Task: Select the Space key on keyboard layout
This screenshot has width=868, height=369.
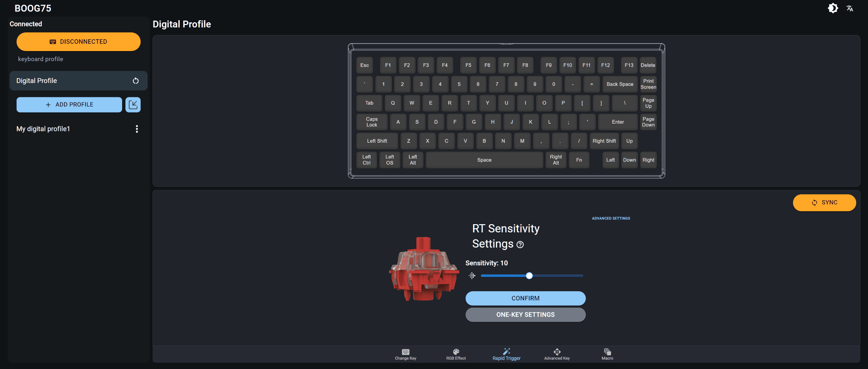Action: [x=484, y=160]
